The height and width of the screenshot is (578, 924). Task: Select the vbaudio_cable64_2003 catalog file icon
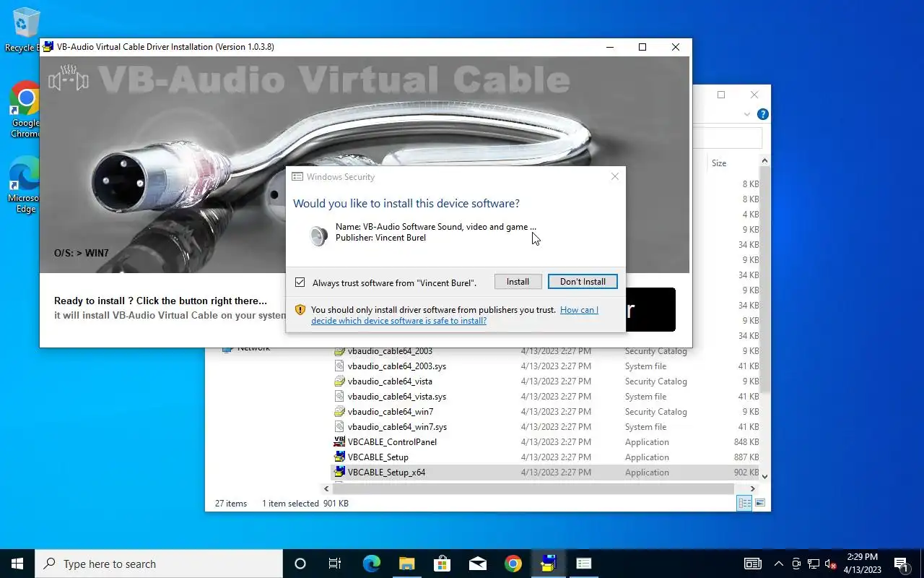pyautogui.click(x=339, y=351)
